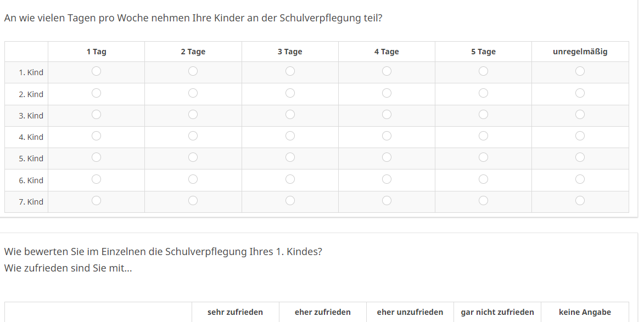Select 4 Tage for 6. Kind
Image resolution: width=644 pixels, height=322 pixels.
point(387,179)
